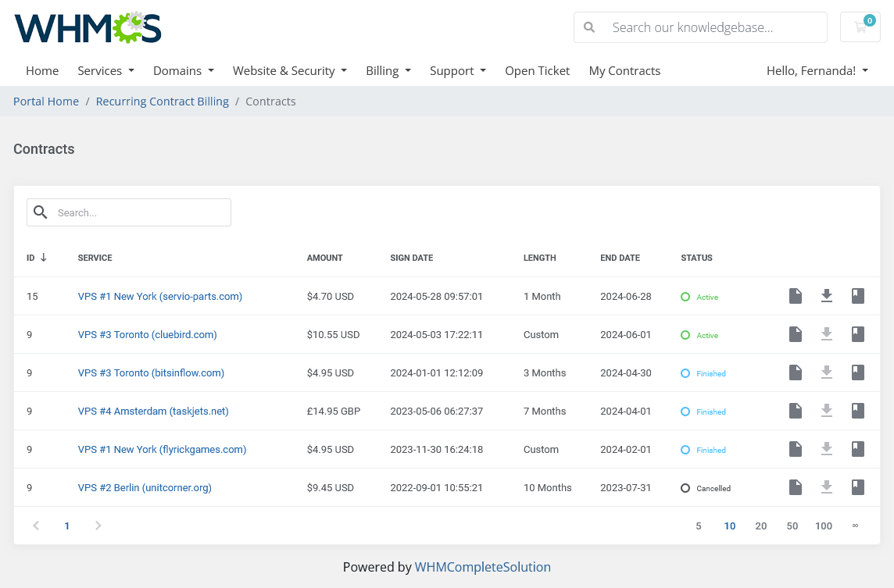The height and width of the screenshot is (588, 894).
Task: Download the taskjets.net contract
Action: tap(827, 410)
